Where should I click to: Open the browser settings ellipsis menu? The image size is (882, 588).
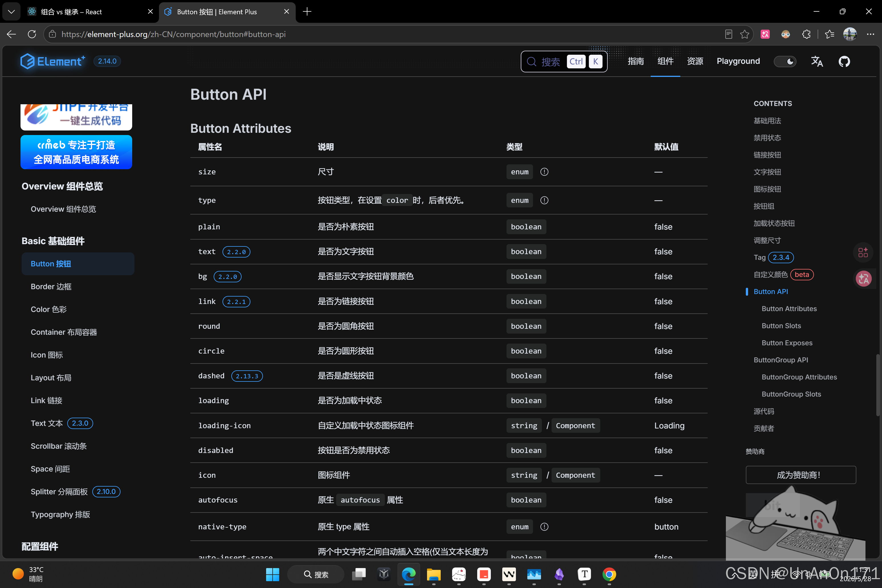pos(870,34)
